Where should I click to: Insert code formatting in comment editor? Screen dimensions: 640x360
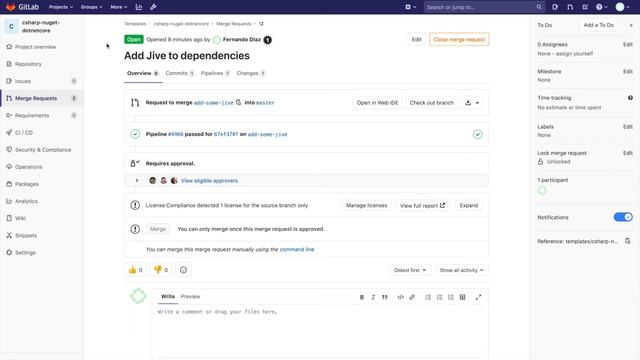[x=400, y=297]
